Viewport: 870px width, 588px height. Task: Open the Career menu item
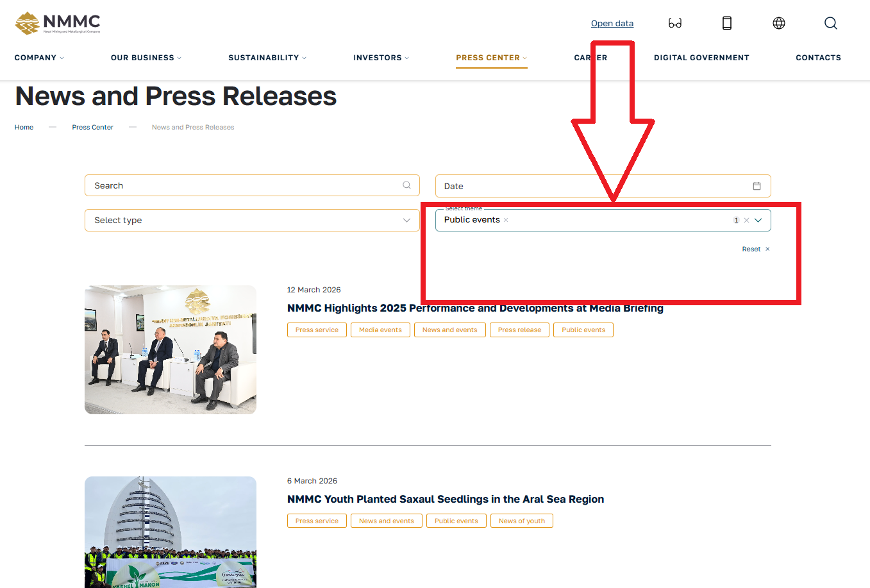click(x=590, y=58)
